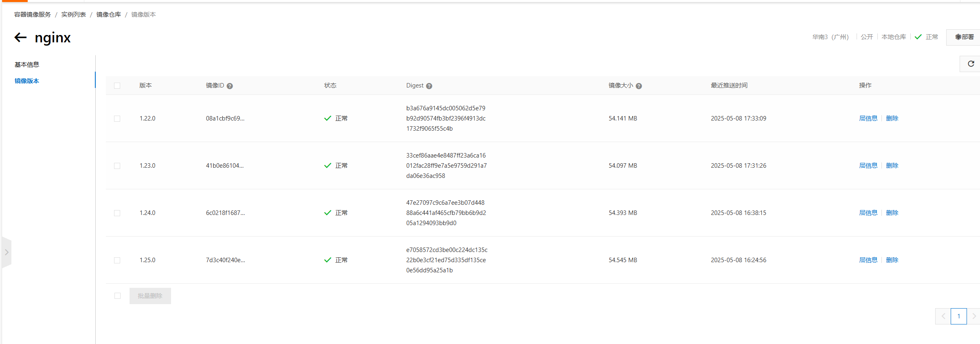Navigate to 容器镜像服务 breadcrumb
The height and width of the screenshot is (344, 980).
tap(33, 14)
